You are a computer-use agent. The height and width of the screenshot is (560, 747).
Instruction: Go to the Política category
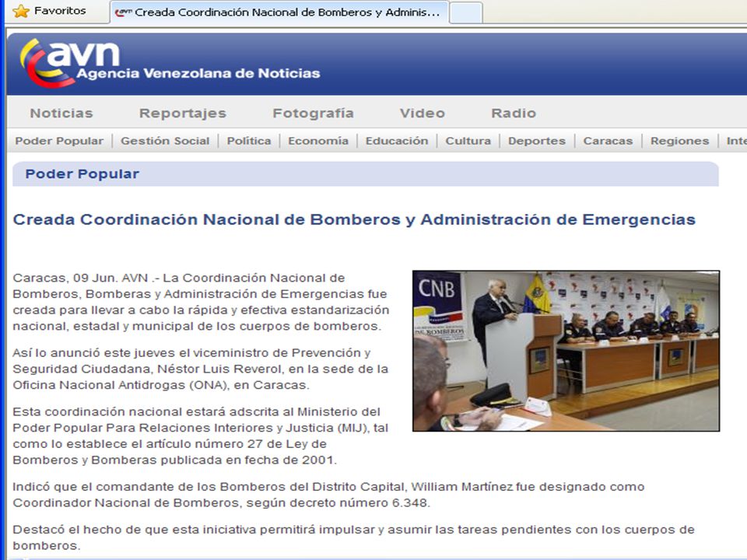(x=249, y=141)
